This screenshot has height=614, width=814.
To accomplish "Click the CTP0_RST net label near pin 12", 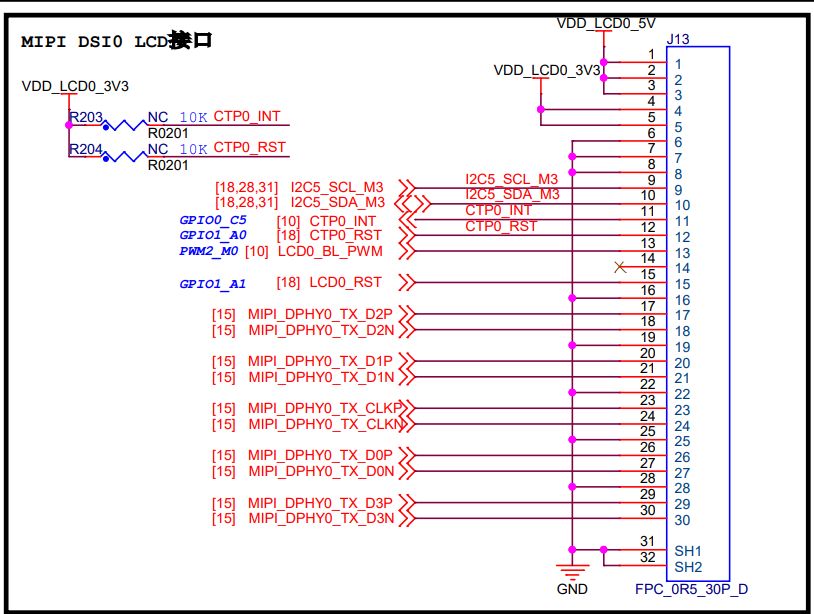I will (x=501, y=226).
